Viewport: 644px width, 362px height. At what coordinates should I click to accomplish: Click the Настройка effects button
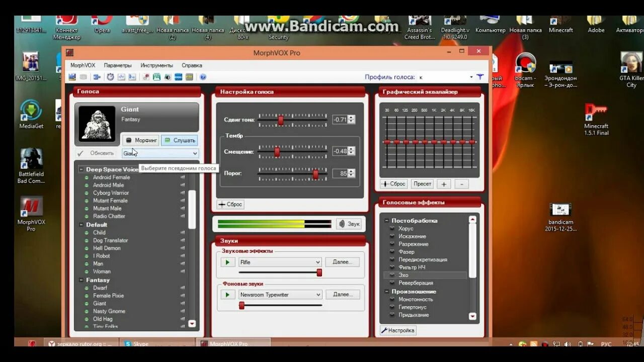398,330
